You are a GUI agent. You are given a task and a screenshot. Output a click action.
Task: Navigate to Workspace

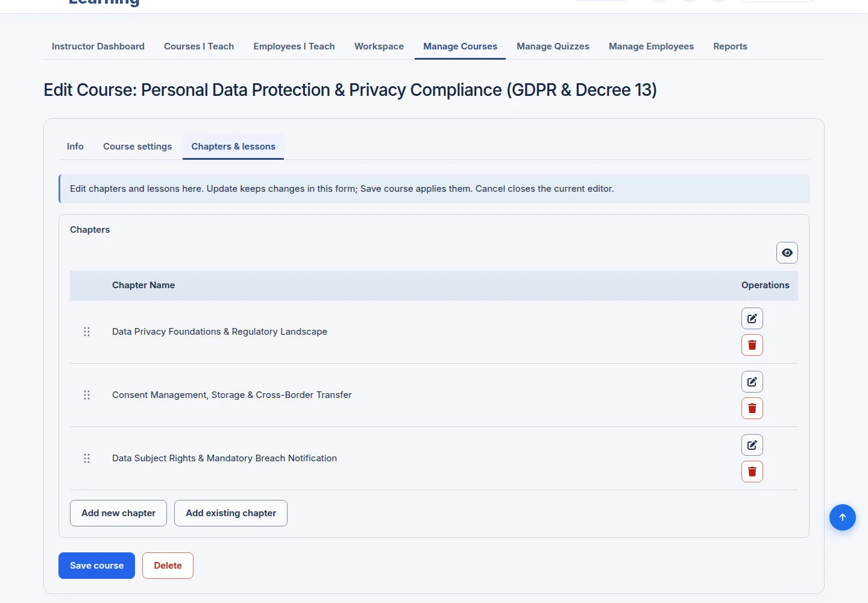[x=379, y=46]
